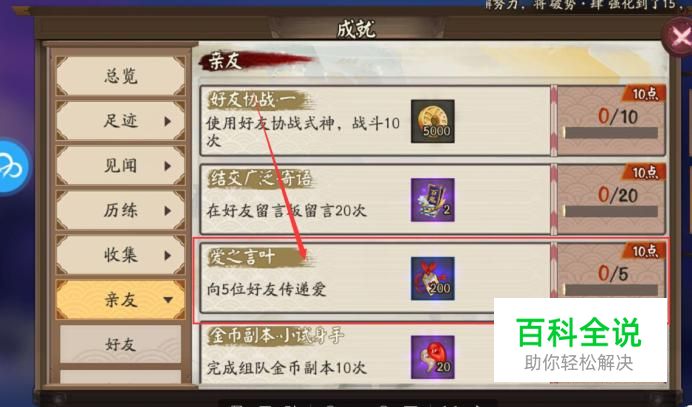Image resolution: width=692 pixels, height=407 pixels.
Task: Collapse the 亲友 category arrow
Action: tap(168, 300)
